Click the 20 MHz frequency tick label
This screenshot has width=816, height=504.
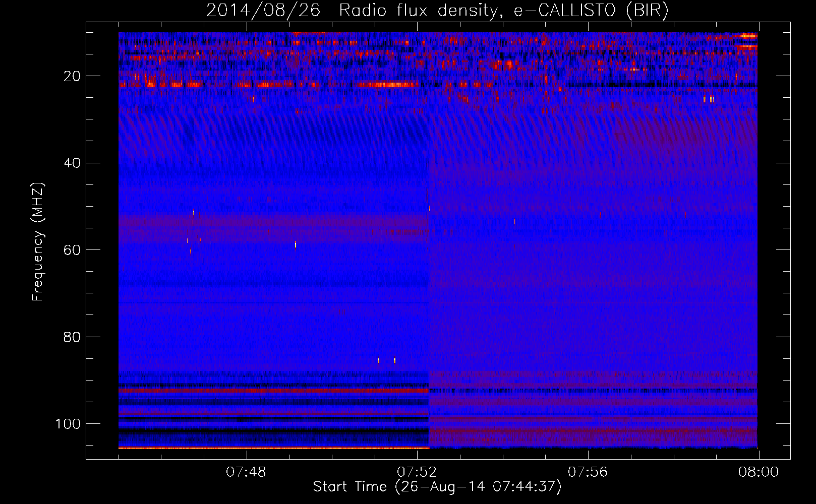click(72, 76)
